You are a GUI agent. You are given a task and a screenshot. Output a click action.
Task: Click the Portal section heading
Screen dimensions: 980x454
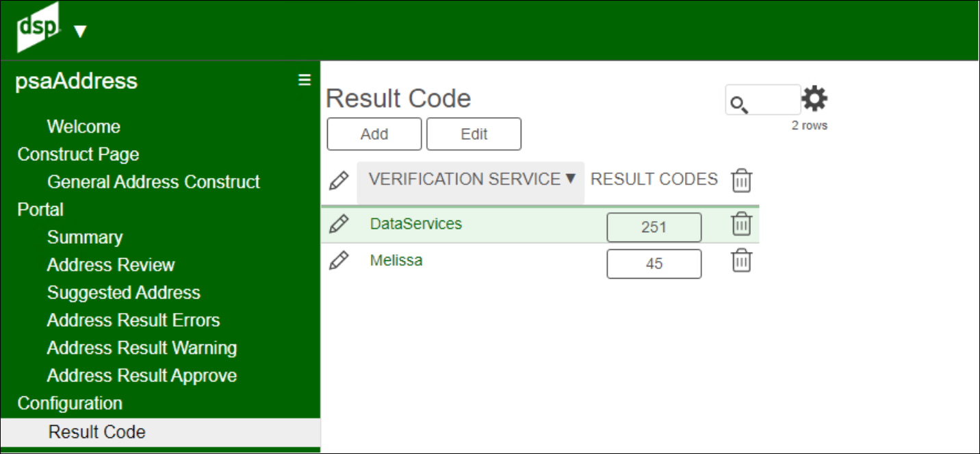pyautogui.click(x=40, y=210)
